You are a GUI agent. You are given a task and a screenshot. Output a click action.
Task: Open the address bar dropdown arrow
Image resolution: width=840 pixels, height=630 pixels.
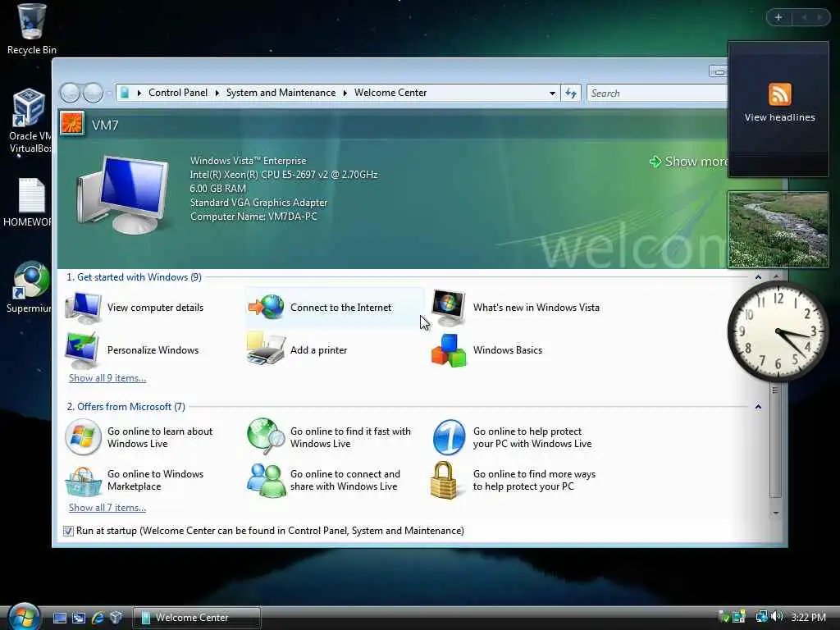pos(552,94)
